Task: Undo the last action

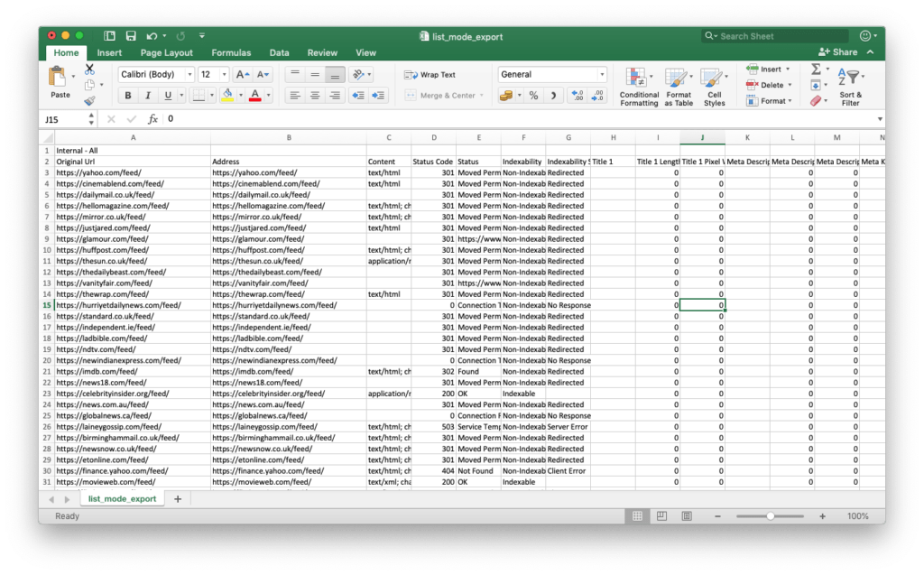Action: pyautogui.click(x=152, y=36)
